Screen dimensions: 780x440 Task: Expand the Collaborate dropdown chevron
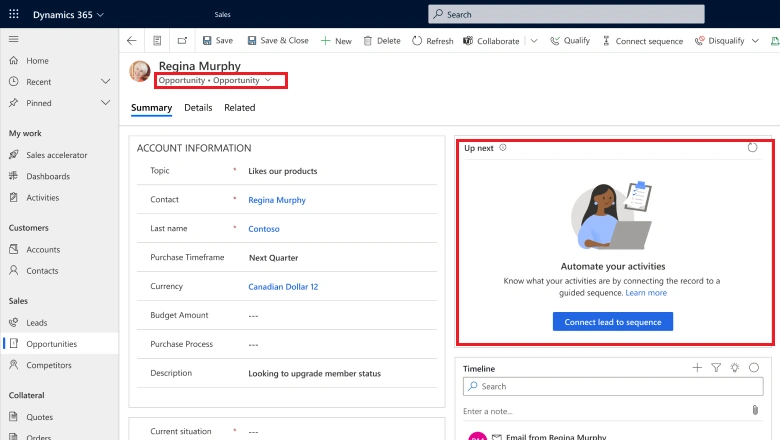[x=534, y=41]
